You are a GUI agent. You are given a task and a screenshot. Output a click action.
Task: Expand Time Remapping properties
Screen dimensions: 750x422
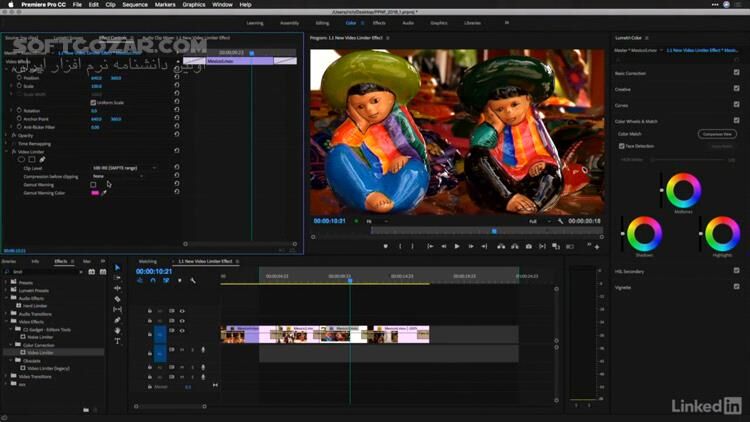[x=6, y=144]
